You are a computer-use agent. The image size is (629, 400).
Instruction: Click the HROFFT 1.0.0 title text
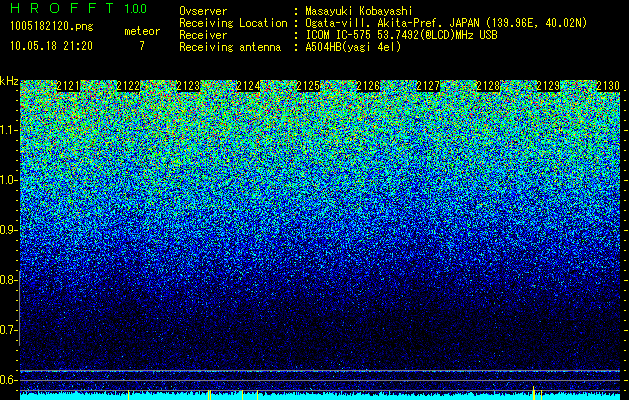tap(78, 8)
